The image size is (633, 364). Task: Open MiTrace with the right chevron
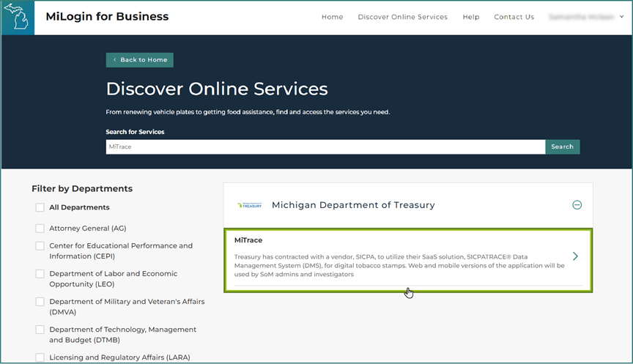click(x=575, y=256)
